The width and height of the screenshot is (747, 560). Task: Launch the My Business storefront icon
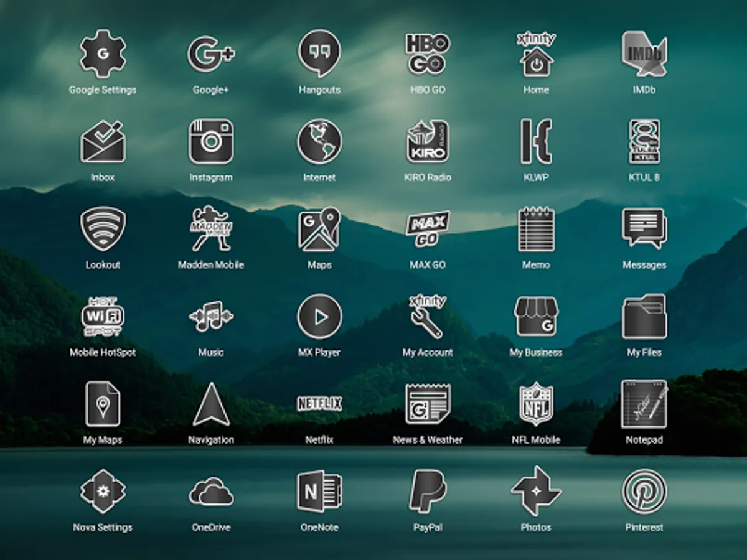[536, 317]
